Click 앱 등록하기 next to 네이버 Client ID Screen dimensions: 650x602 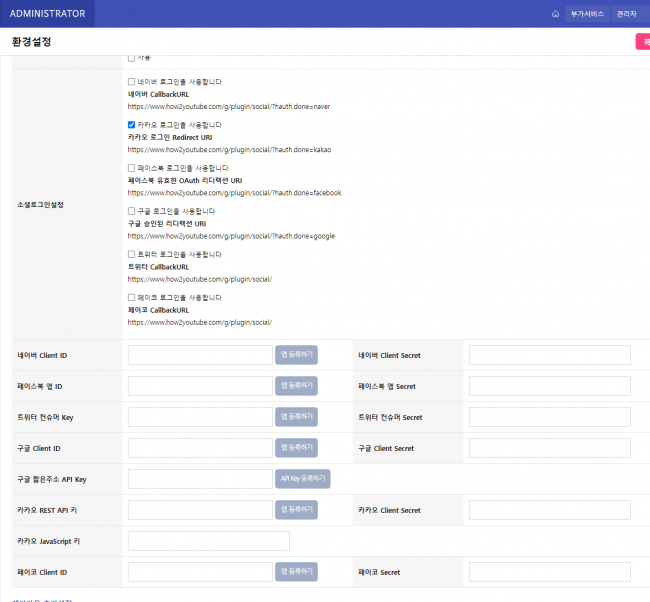tap(296, 355)
